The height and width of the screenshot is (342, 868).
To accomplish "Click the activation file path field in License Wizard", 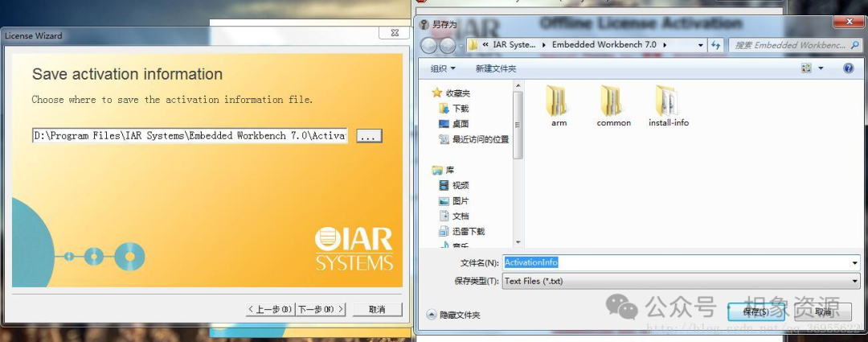I will (x=190, y=136).
